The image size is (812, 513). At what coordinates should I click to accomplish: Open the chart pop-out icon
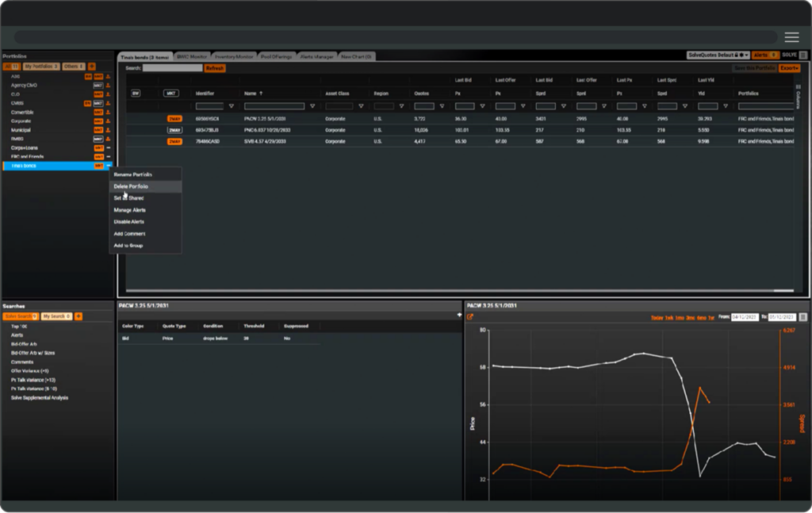pos(469,317)
